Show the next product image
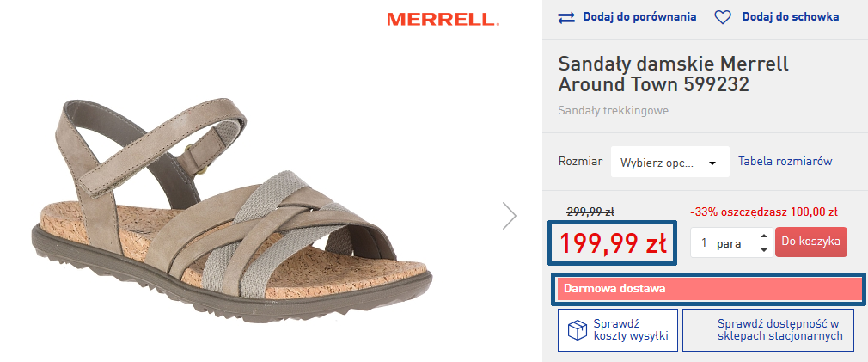868x362 pixels. [510, 215]
